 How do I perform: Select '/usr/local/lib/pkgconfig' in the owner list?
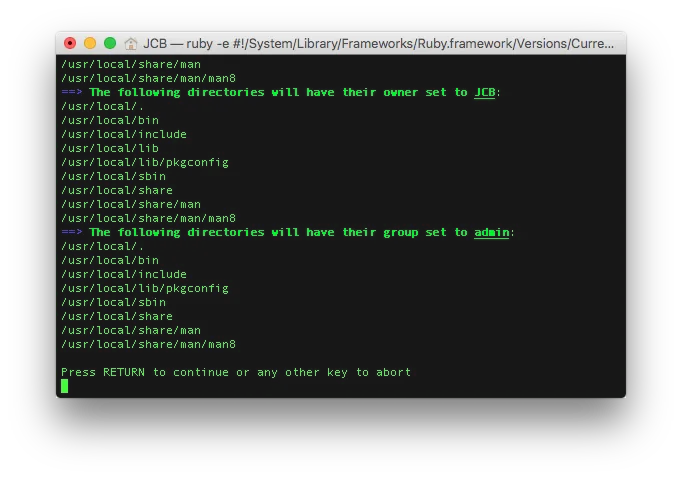point(145,162)
